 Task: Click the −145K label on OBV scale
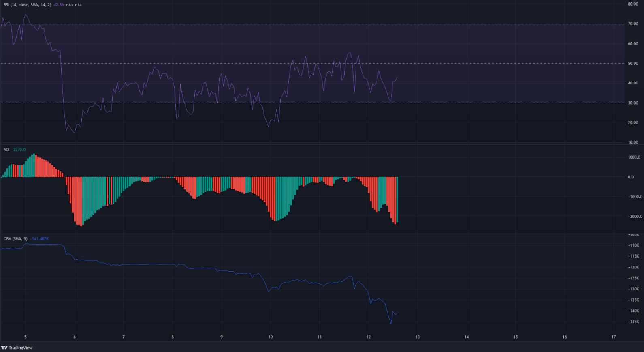tap(633, 322)
